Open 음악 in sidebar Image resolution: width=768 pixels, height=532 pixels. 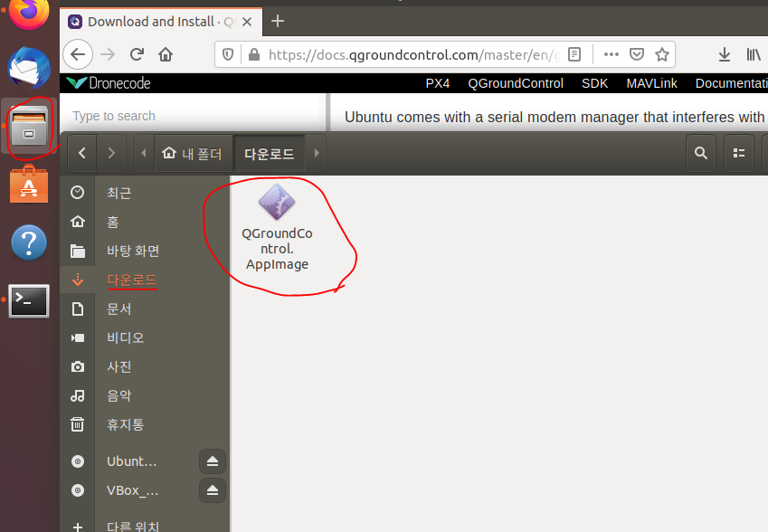145,395
